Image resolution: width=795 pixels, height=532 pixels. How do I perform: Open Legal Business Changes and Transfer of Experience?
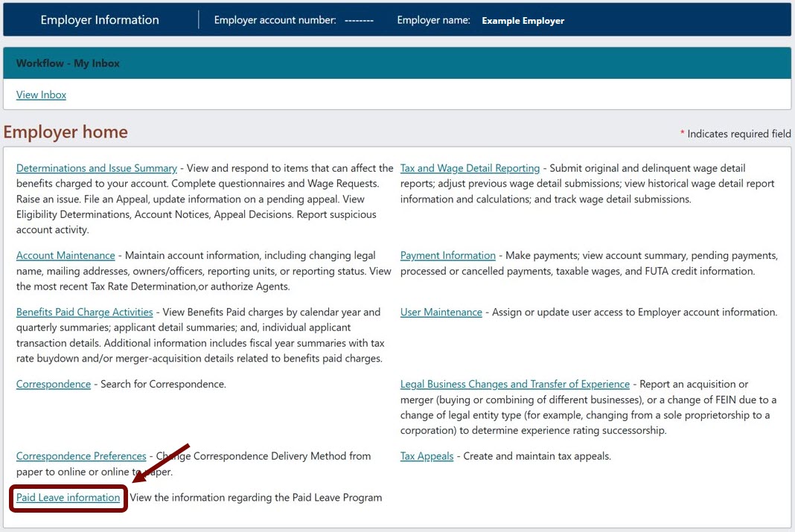click(514, 384)
